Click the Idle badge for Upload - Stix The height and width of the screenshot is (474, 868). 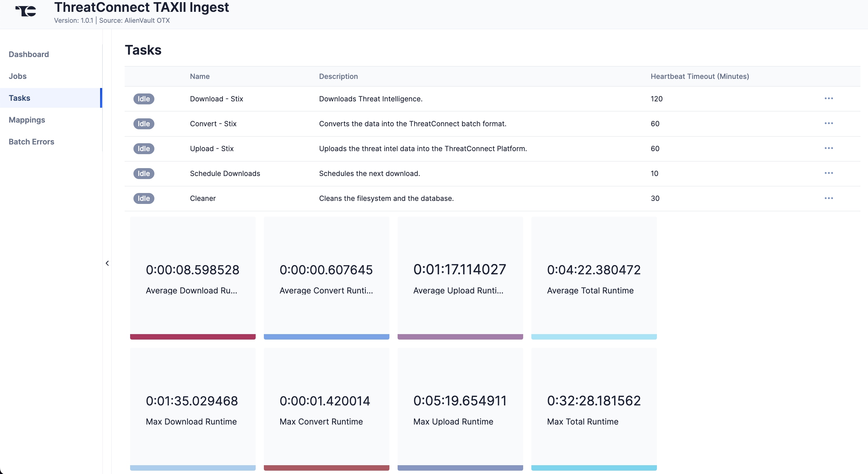[144, 149]
